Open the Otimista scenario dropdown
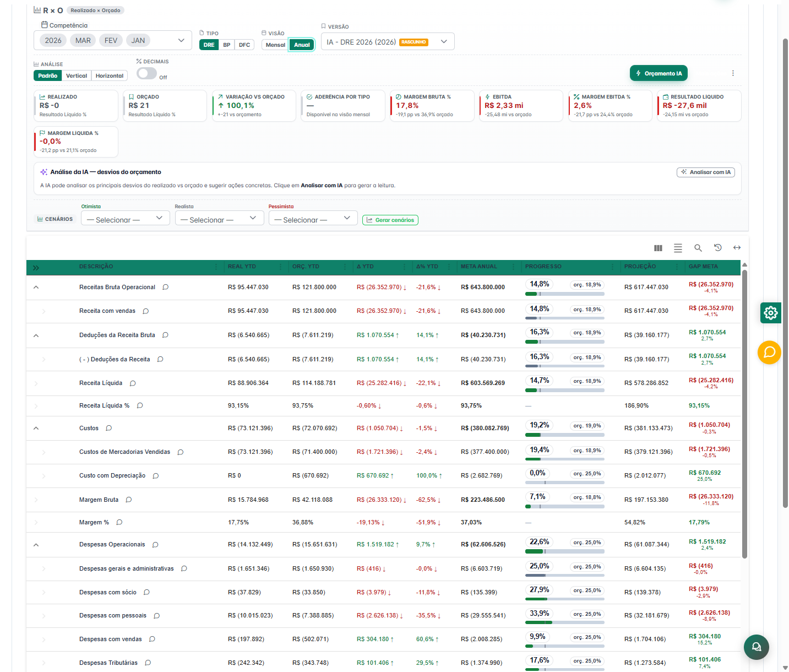 click(125, 219)
